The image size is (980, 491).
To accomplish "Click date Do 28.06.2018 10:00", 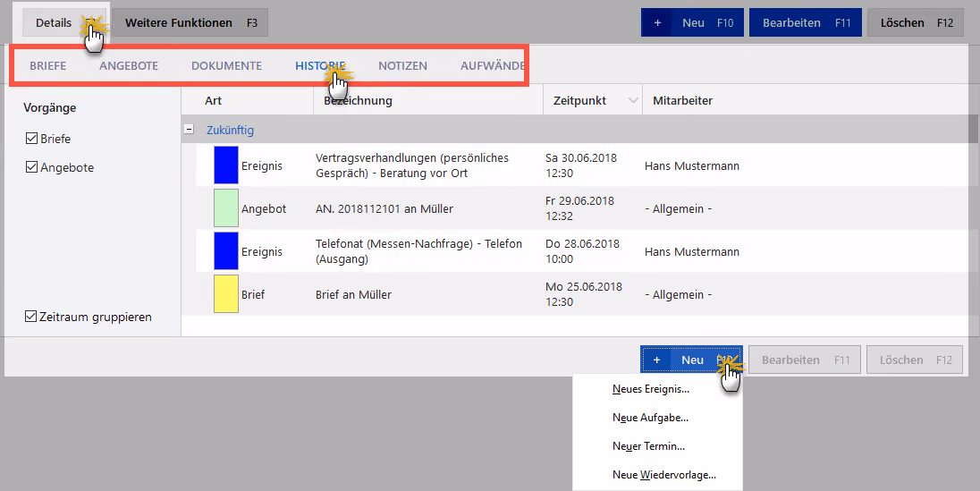I will coord(582,251).
